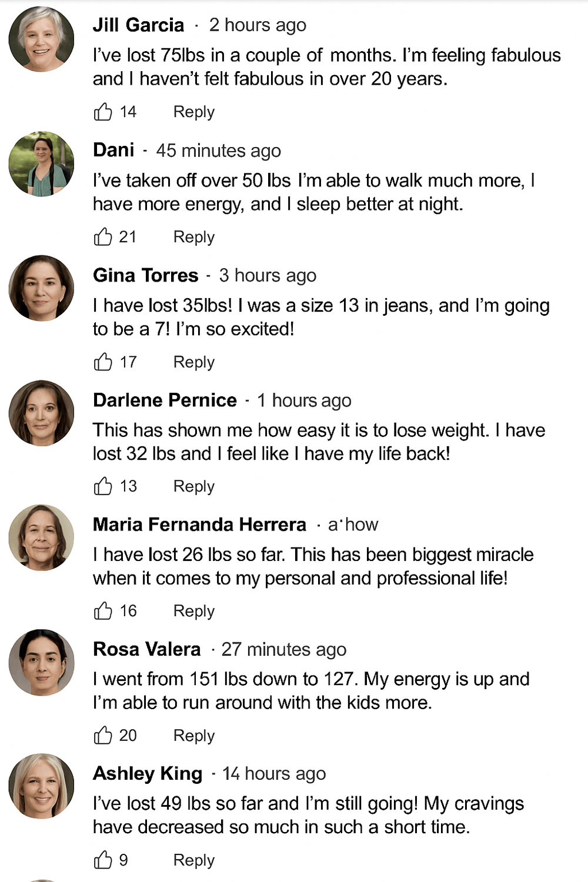Open Rosa Valera's profile picture
588x882 pixels.
pos(41,663)
